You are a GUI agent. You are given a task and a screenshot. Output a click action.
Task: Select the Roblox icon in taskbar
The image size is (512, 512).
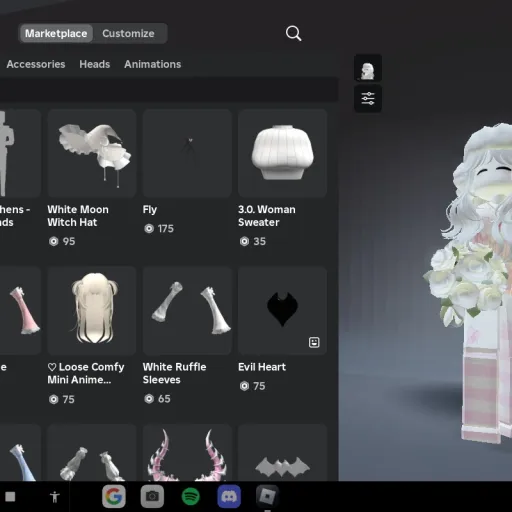coord(267,497)
